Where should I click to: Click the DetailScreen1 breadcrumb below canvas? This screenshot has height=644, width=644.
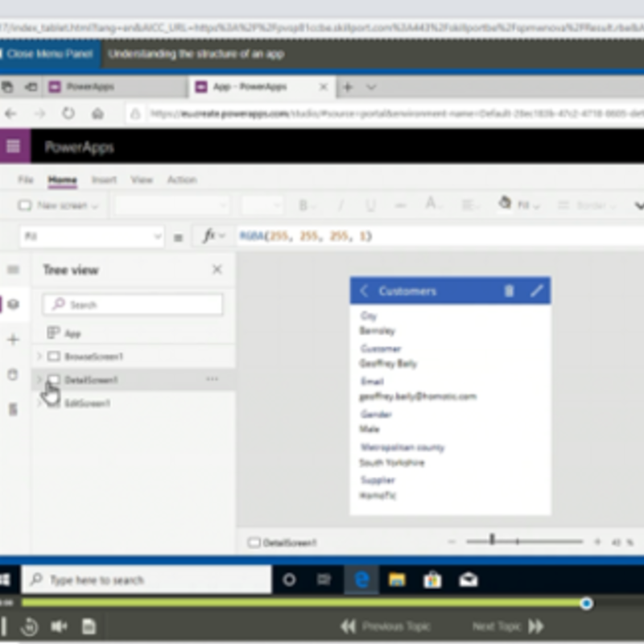(283, 543)
